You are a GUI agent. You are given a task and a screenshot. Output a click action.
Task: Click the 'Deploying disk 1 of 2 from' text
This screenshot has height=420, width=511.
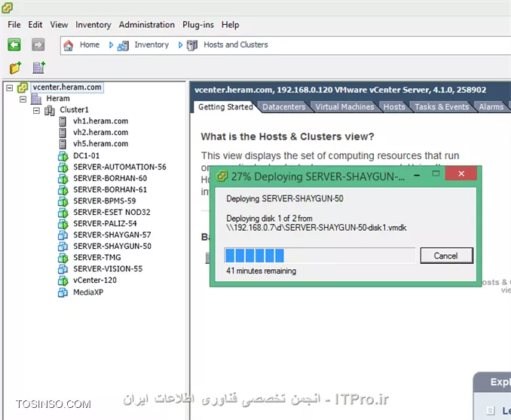pos(269,219)
